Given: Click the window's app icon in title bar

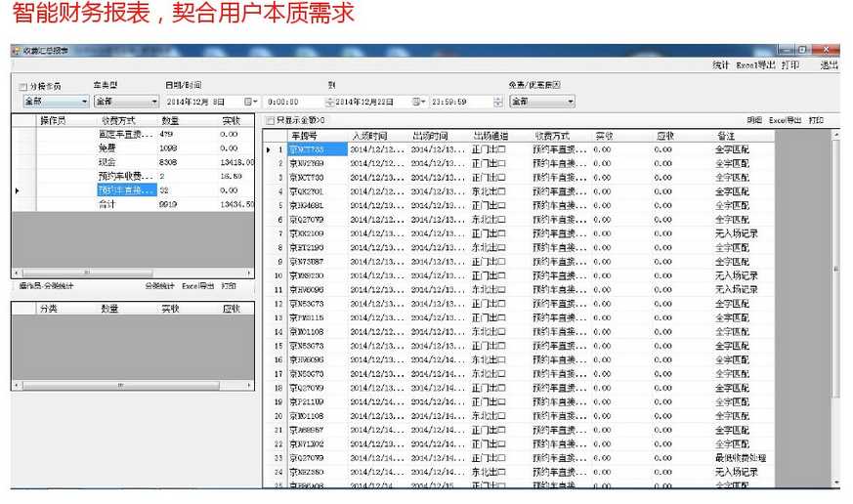Looking at the screenshot, I should 16,50.
